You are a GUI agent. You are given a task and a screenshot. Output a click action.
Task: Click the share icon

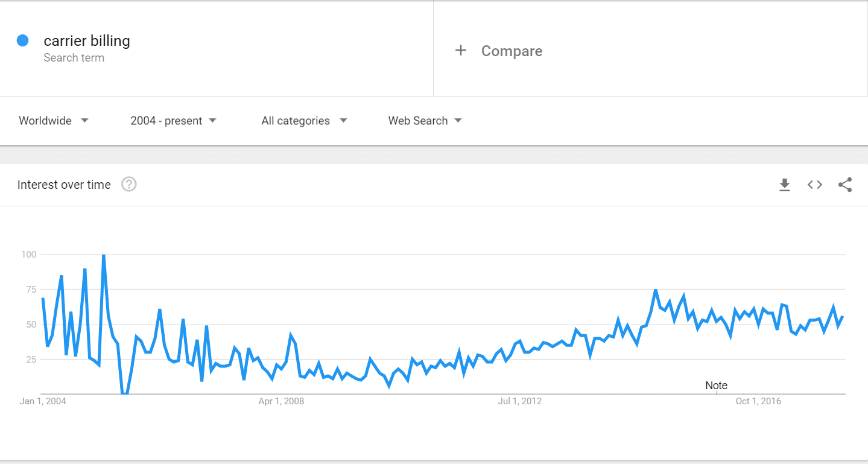click(845, 185)
